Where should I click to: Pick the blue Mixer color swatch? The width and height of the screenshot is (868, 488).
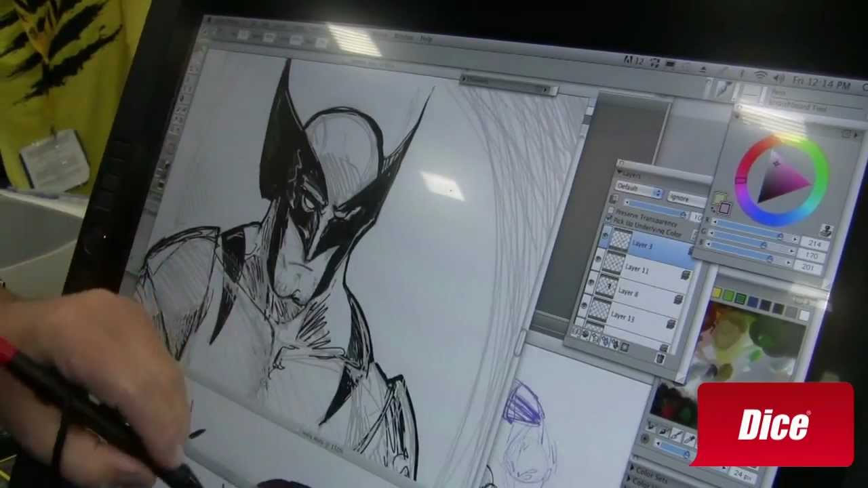pos(753,302)
